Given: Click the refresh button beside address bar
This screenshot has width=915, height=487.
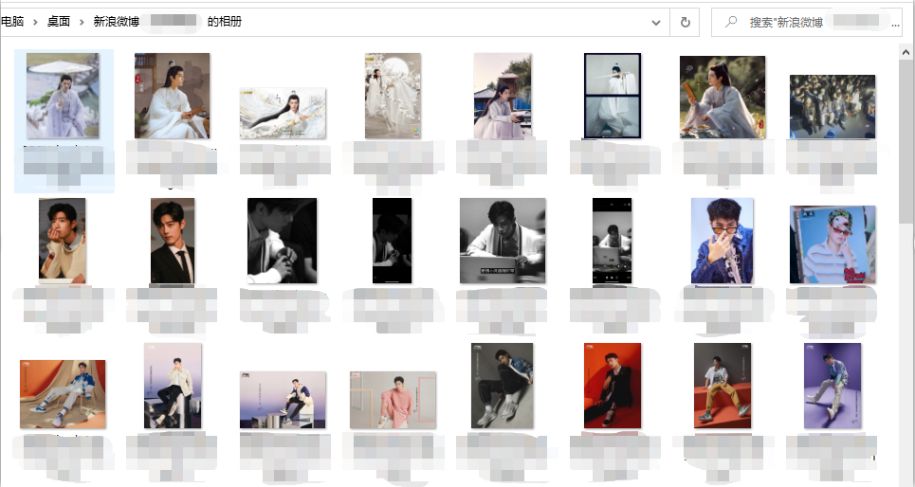Looking at the screenshot, I should (x=685, y=22).
